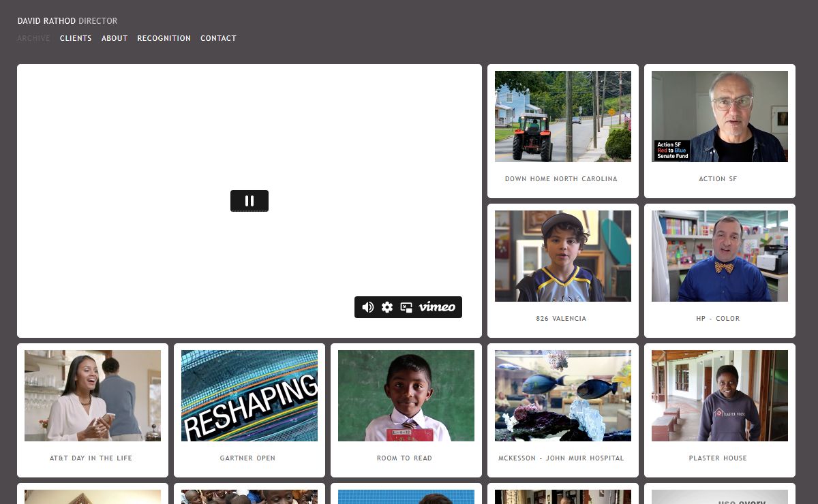Viewport: 818px width, 504px height.
Task: Open the Recognition page
Action: point(164,38)
